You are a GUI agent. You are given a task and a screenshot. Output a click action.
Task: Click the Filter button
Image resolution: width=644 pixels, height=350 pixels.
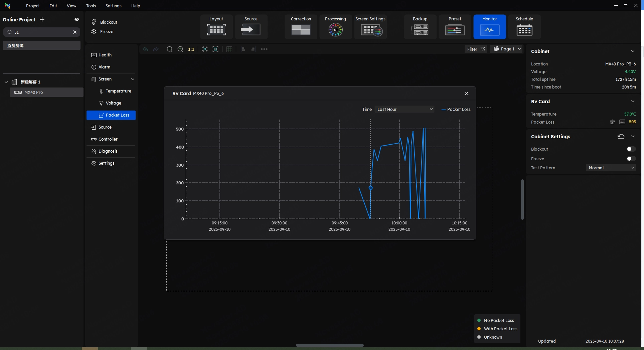[475, 49]
